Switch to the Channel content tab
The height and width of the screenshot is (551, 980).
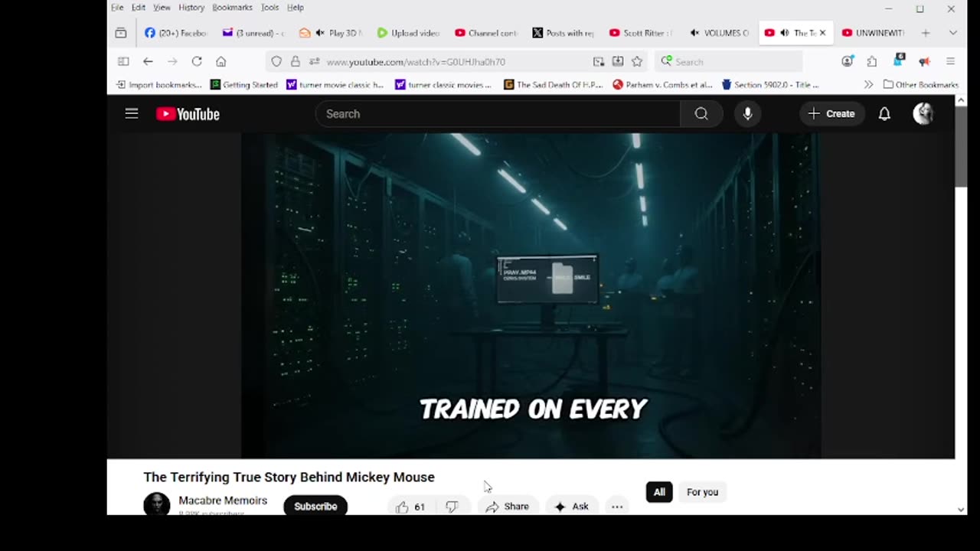pyautogui.click(x=487, y=33)
